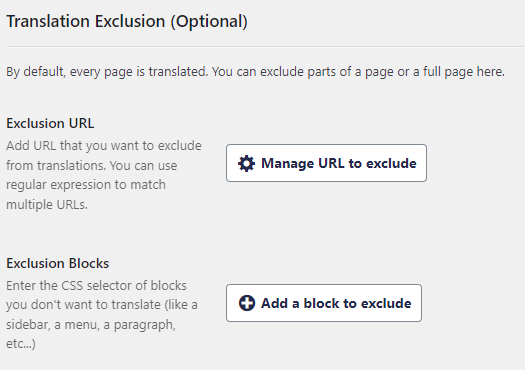Select the Add a block to exclude button
The image size is (525, 370).
324,303
